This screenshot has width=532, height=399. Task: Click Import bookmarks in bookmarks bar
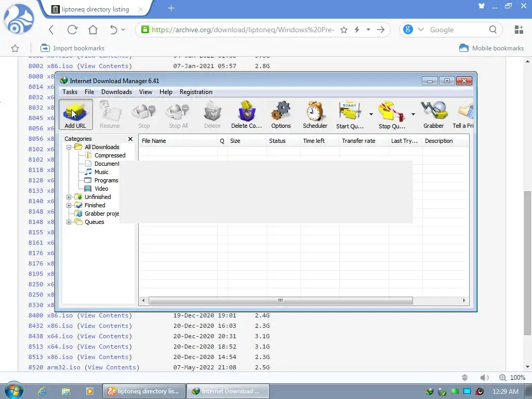coord(72,48)
